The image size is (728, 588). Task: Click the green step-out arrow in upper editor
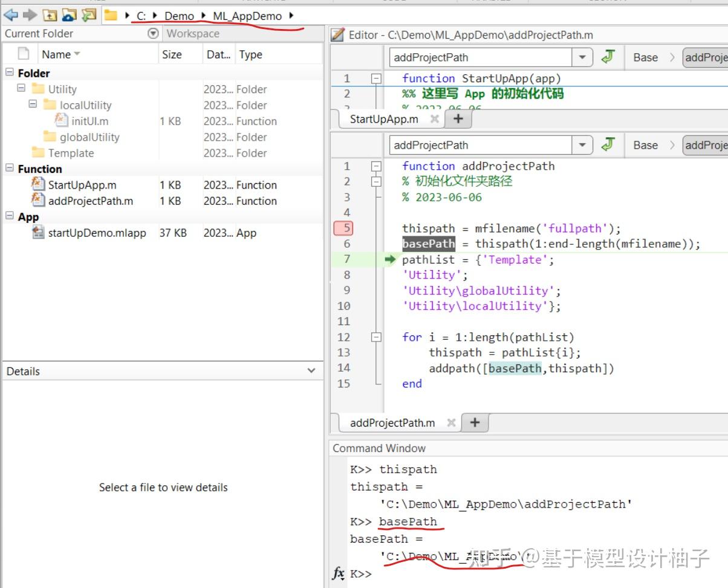click(608, 57)
